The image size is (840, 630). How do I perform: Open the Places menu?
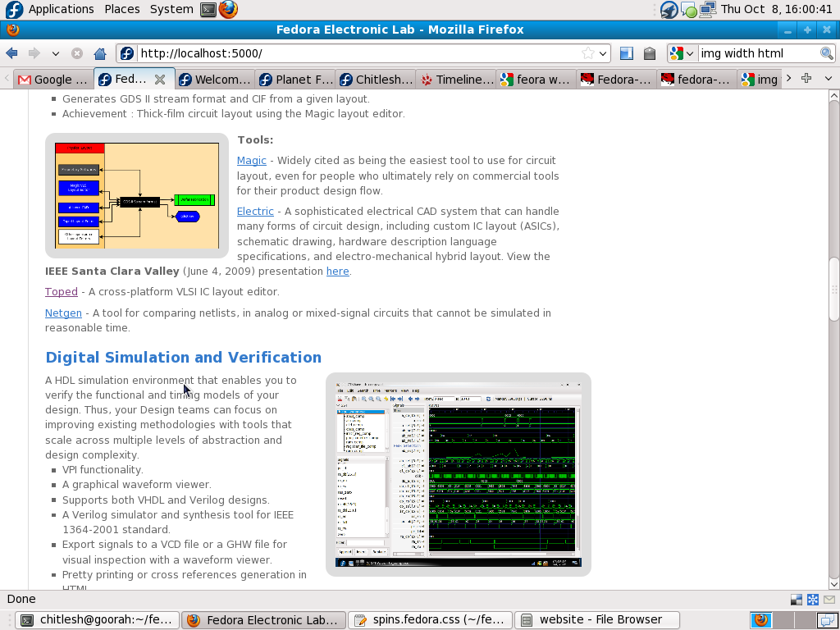pyautogui.click(x=122, y=9)
